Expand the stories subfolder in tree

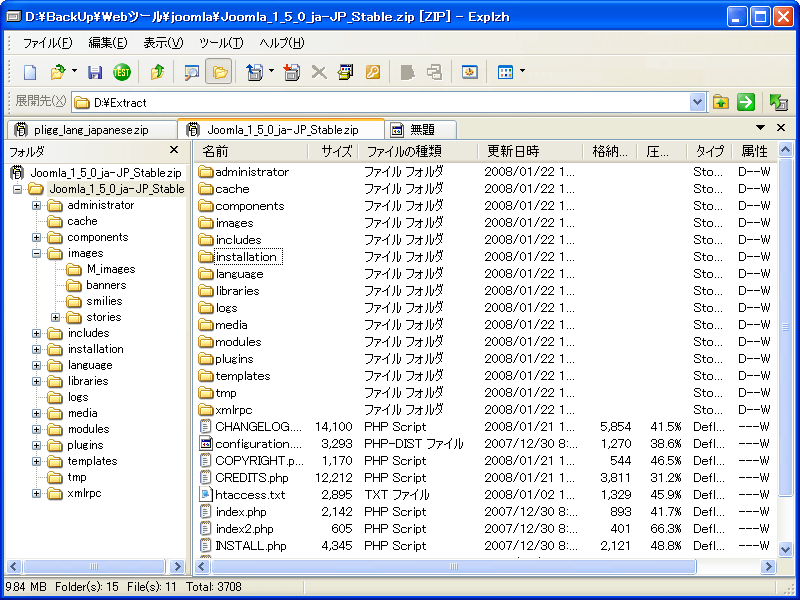[x=55, y=317]
